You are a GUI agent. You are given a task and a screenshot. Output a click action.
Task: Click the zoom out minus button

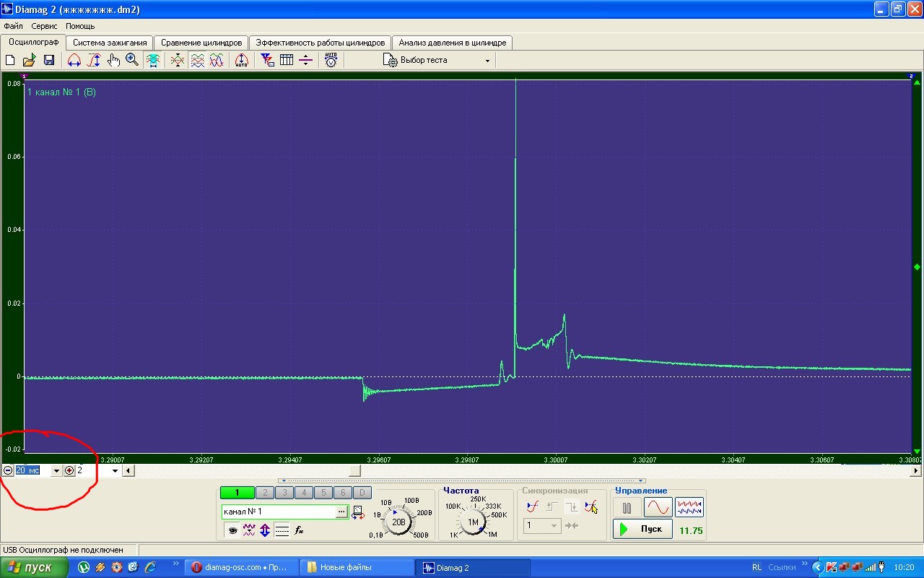click(8, 470)
